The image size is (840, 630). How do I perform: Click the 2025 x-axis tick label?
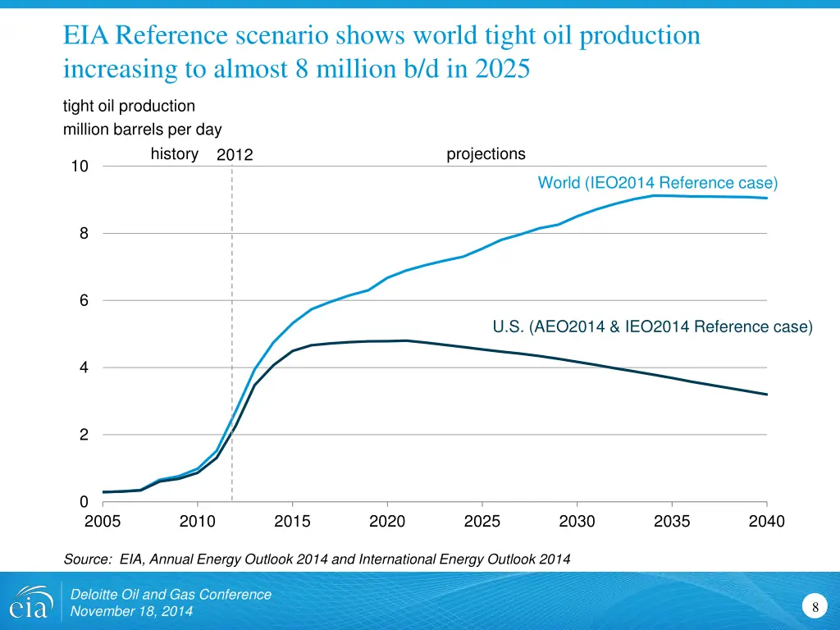(x=482, y=522)
